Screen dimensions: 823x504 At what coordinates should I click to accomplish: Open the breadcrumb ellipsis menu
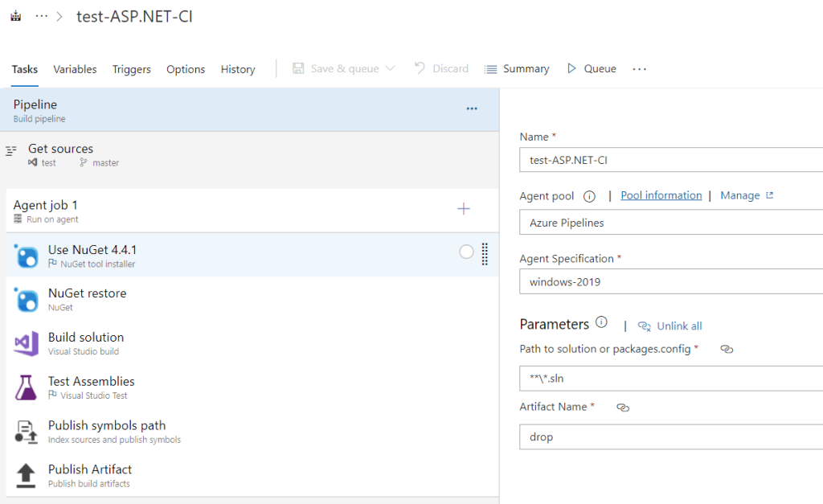pyautogui.click(x=42, y=16)
